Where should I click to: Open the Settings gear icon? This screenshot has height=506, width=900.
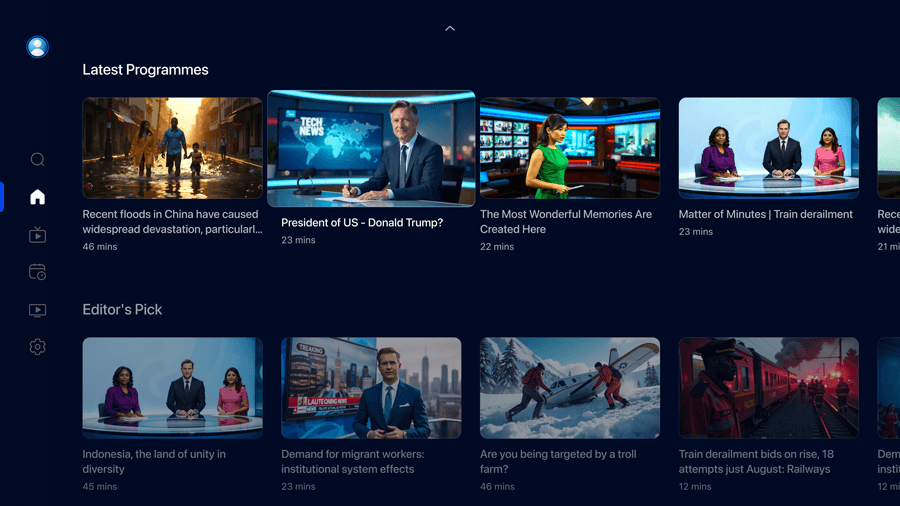37,347
